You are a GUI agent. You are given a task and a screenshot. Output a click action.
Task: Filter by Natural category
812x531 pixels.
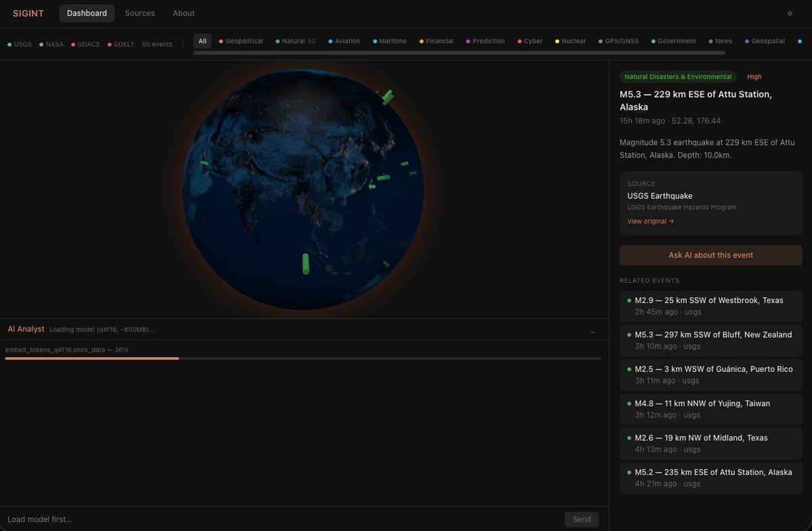(296, 41)
